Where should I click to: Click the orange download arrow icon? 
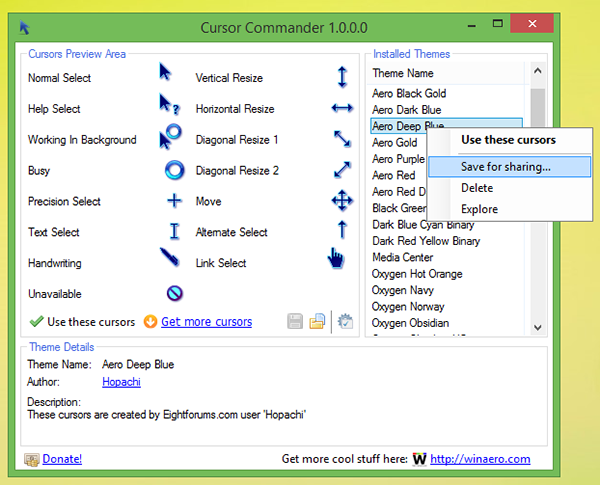coord(150,322)
